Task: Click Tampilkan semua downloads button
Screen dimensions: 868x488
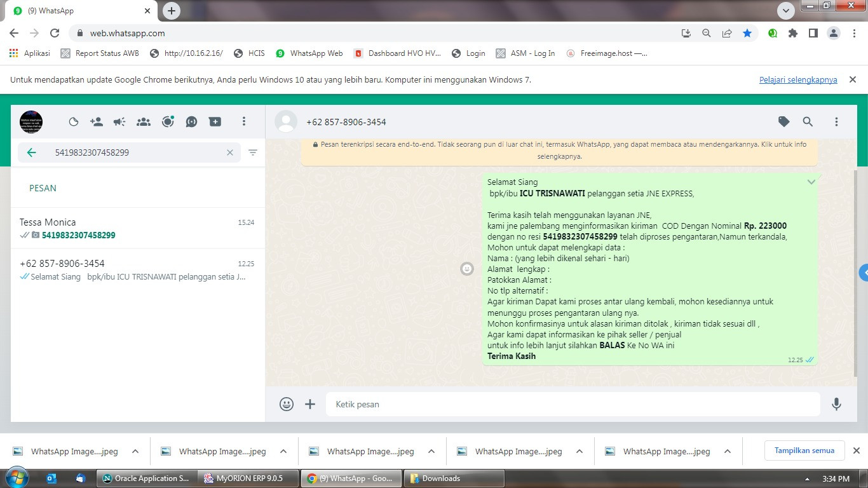Action: (x=804, y=451)
